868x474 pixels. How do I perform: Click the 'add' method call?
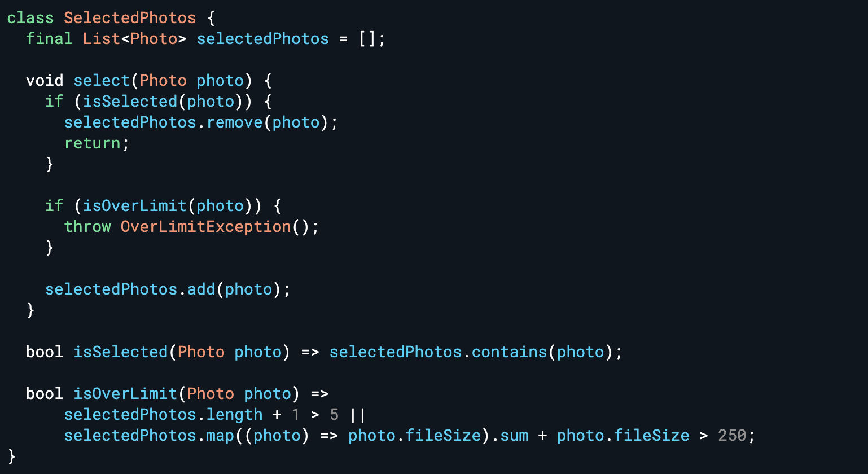201,289
